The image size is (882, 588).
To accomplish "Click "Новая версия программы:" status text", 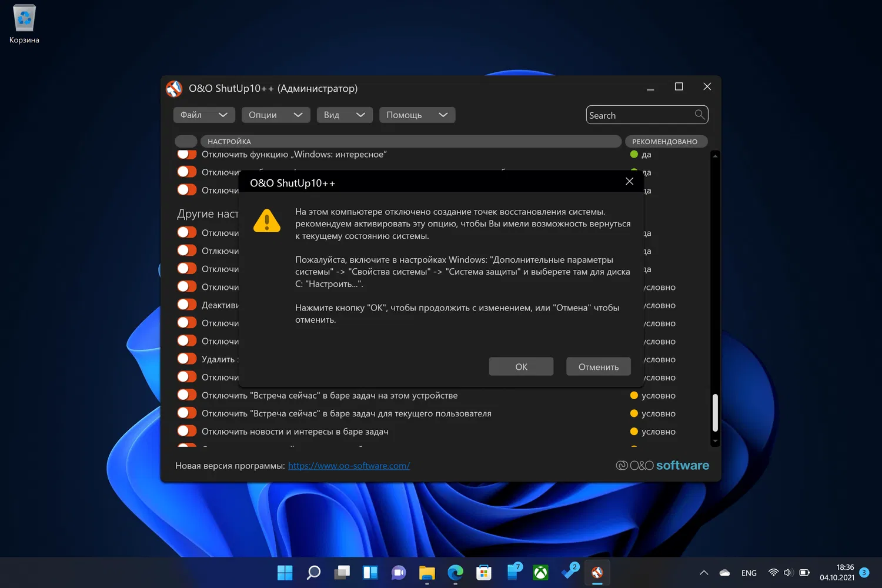I will (x=230, y=466).
